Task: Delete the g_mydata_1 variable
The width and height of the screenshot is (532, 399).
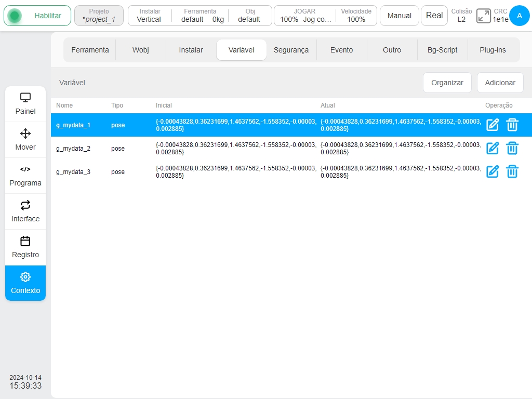Action: pyautogui.click(x=512, y=125)
